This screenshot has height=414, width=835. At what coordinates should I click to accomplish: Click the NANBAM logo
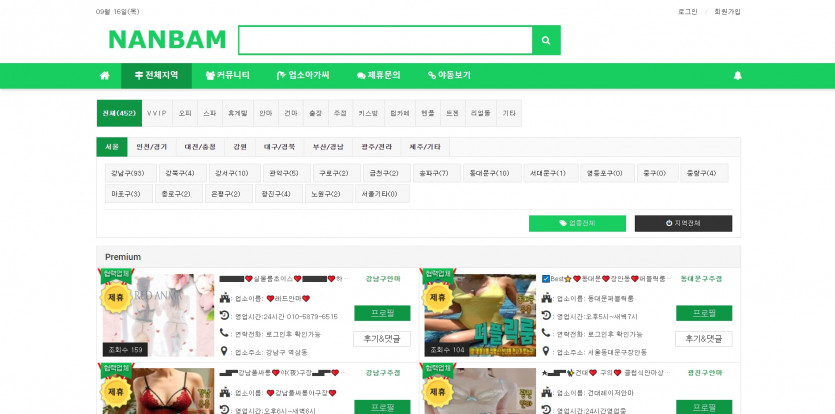tap(167, 40)
